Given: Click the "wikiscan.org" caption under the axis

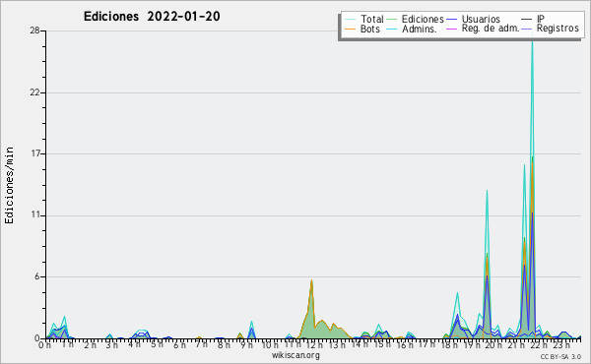Looking at the screenshot, I should pyautogui.click(x=295, y=355).
